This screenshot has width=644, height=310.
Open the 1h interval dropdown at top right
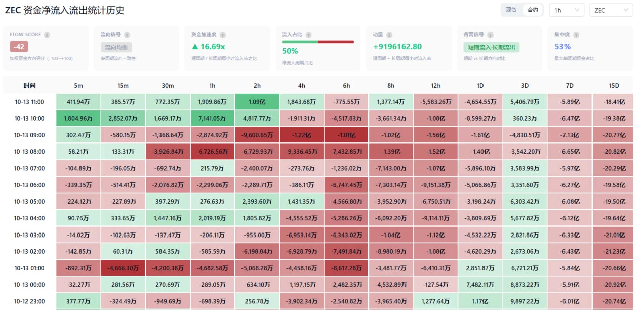(566, 10)
